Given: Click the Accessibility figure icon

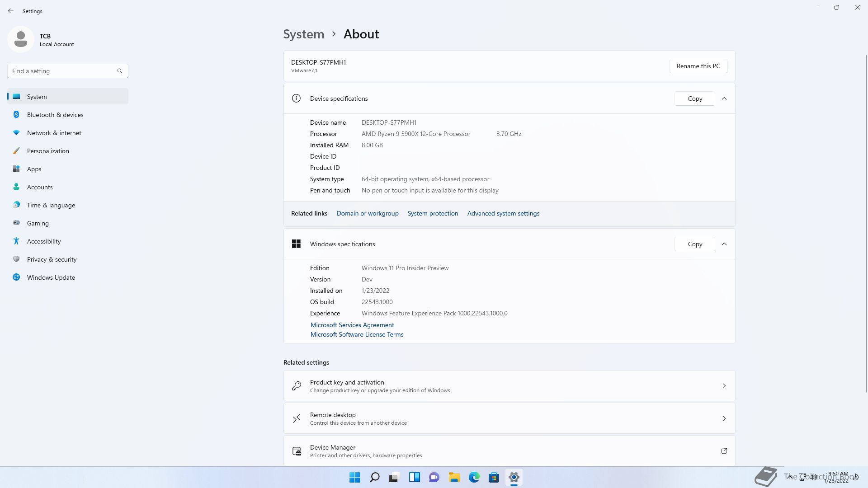Looking at the screenshot, I should 16,241.
